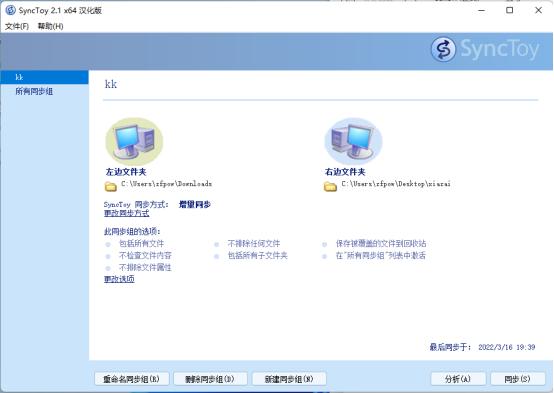Open the 帮助(H) menu
This screenshot has width=554, height=393.
pos(51,26)
